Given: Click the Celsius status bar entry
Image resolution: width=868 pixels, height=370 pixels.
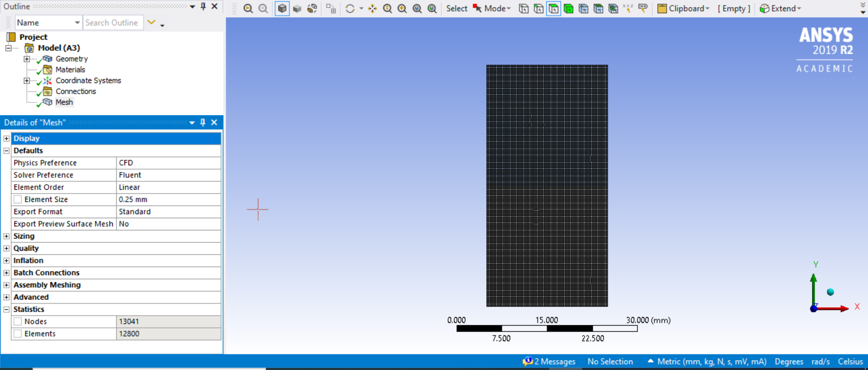Looking at the screenshot, I should 850,361.
